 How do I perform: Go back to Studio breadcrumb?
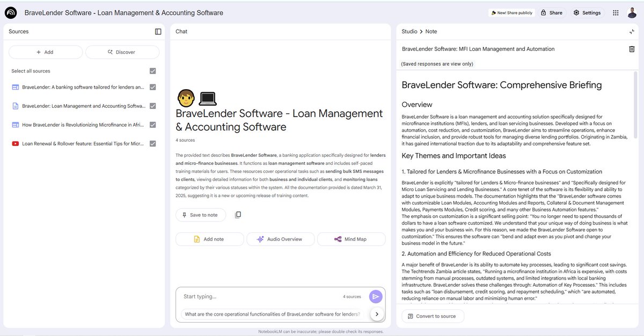pos(409,32)
